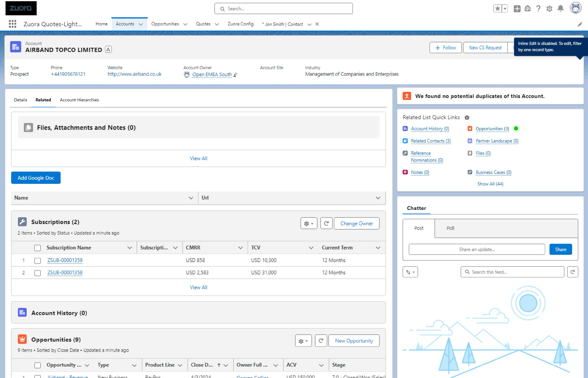The image size is (588, 378).
Task: Switch to the Poll tab in Chatter
Action: 450,228
